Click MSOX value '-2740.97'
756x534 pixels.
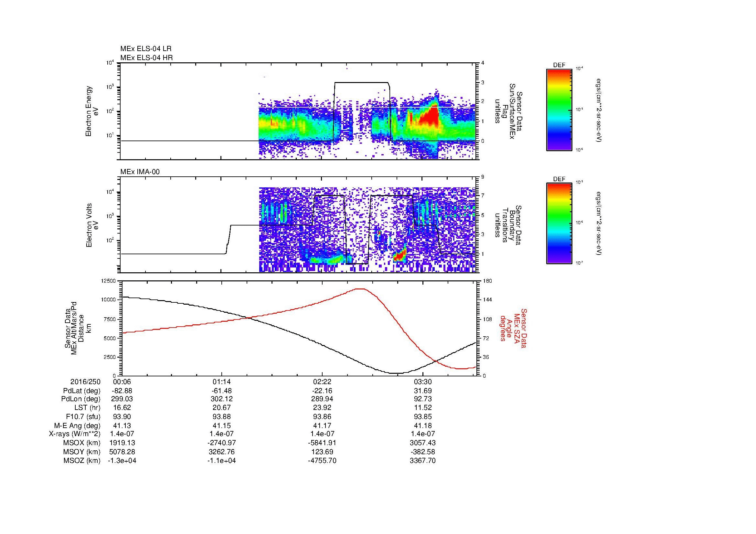222,443
